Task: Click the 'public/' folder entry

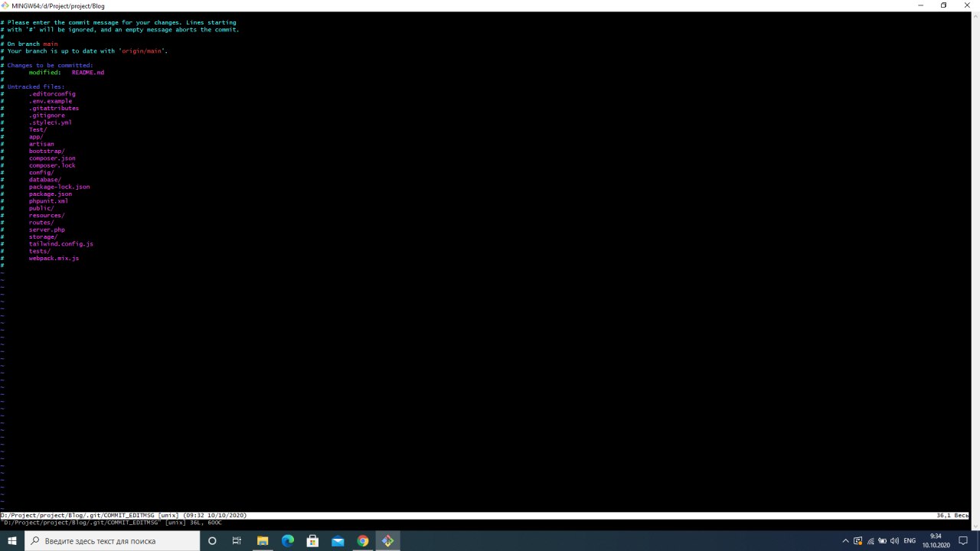Action: 41,208
